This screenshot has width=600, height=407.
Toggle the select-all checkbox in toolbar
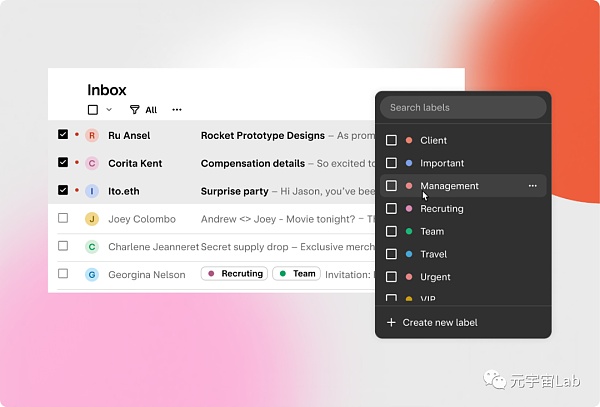click(x=93, y=110)
